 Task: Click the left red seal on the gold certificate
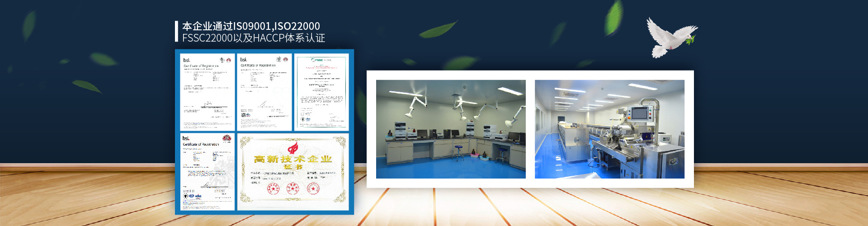[x=274, y=188]
